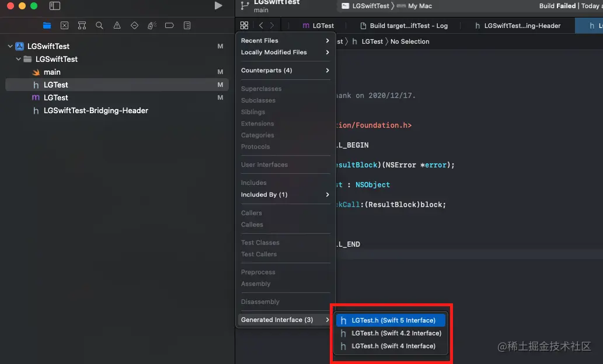Screen dimensions: 603x364
Task: Collapse the LGSwiftTest project root
Action: point(10,46)
